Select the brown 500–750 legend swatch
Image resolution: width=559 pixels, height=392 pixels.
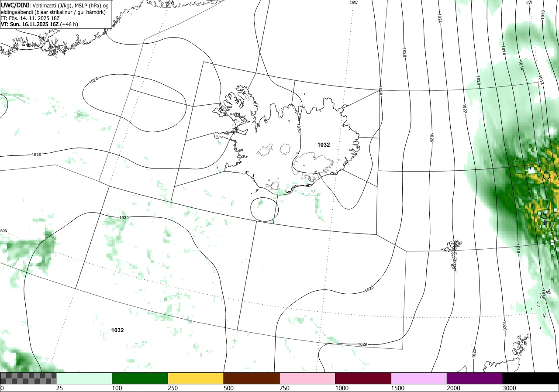click(x=252, y=378)
